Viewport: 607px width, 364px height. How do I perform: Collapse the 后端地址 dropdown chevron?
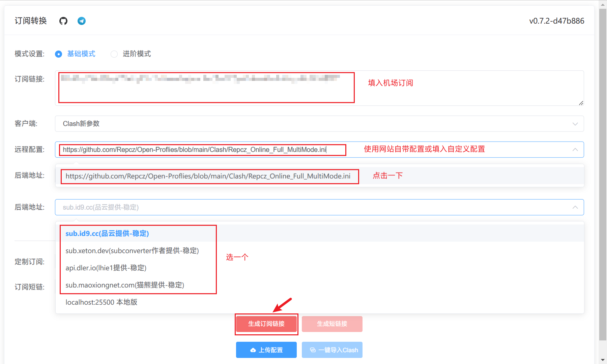(575, 207)
